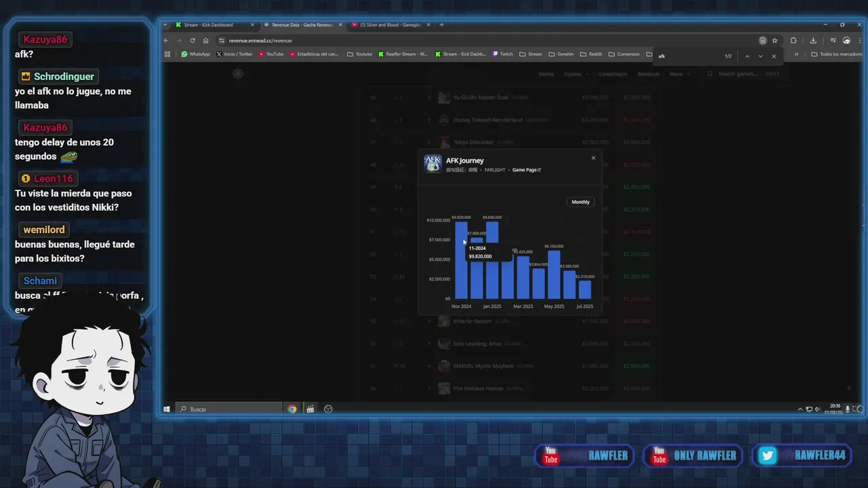
Task: Open the browser downloads panel
Action: pyautogui.click(x=813, y=41)
